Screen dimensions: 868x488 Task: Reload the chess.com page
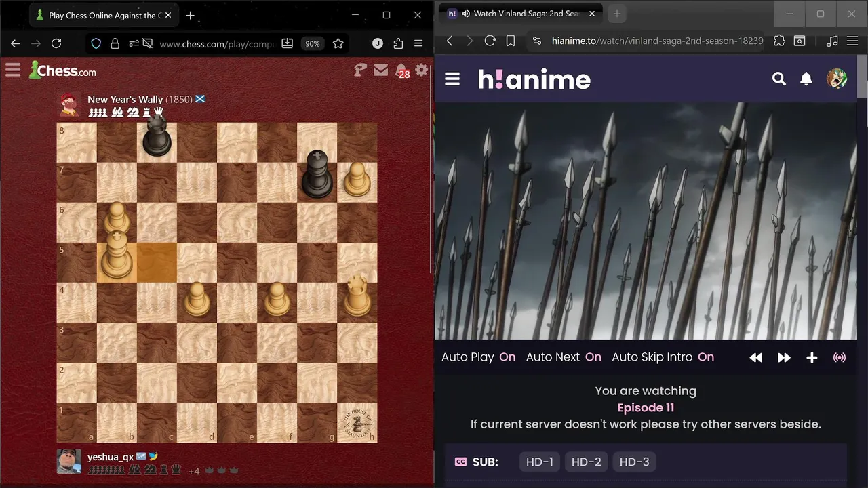click(56, 43)
